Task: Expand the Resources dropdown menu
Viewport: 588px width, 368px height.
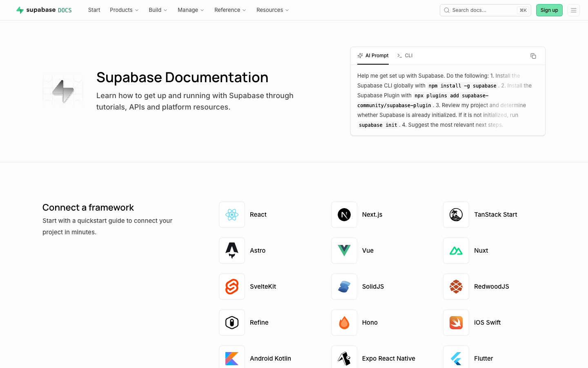Action: pos(273,10)
